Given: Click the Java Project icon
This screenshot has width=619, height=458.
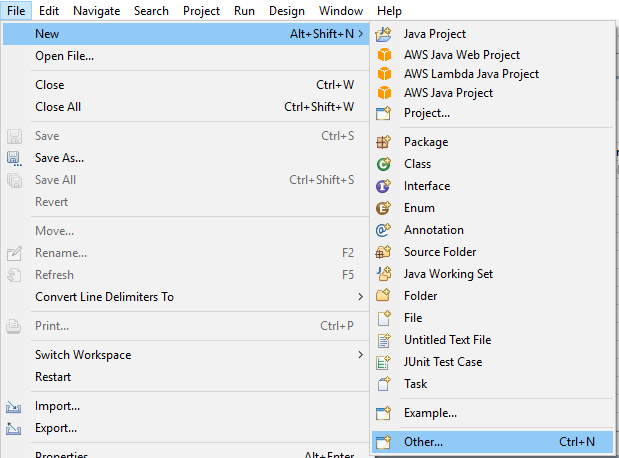Looking at the screenshot, I should [383, 34].
